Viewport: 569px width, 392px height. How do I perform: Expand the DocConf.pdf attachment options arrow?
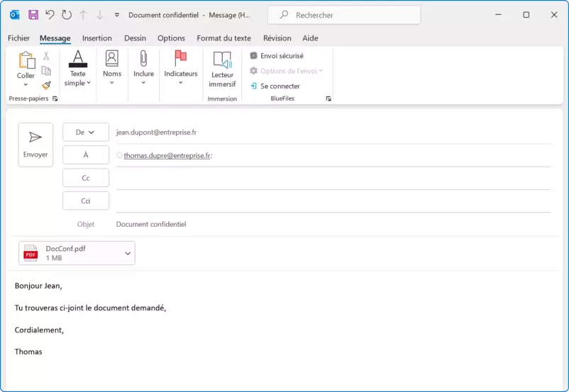pos(128,253)
